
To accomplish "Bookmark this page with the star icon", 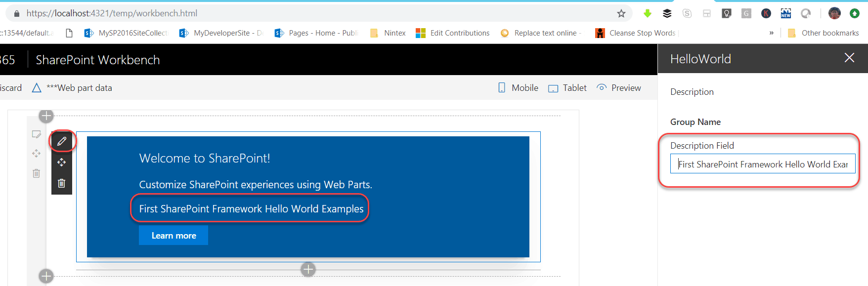I will (x=621, y=13).
